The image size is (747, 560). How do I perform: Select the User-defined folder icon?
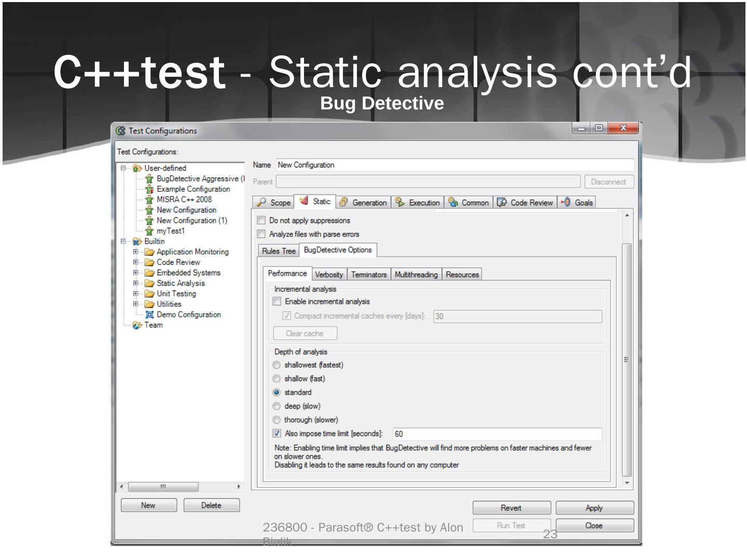[x=137, y=168]
